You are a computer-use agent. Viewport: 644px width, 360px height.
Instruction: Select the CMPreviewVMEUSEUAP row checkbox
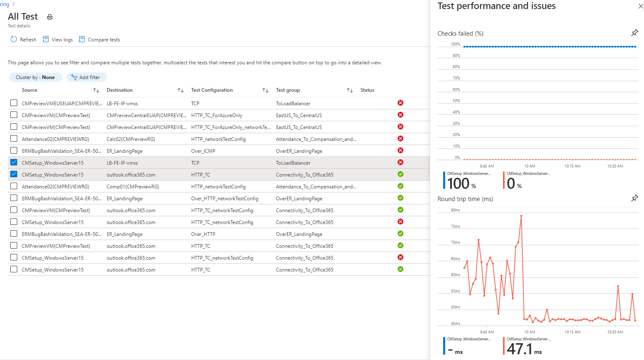point(14,103)
